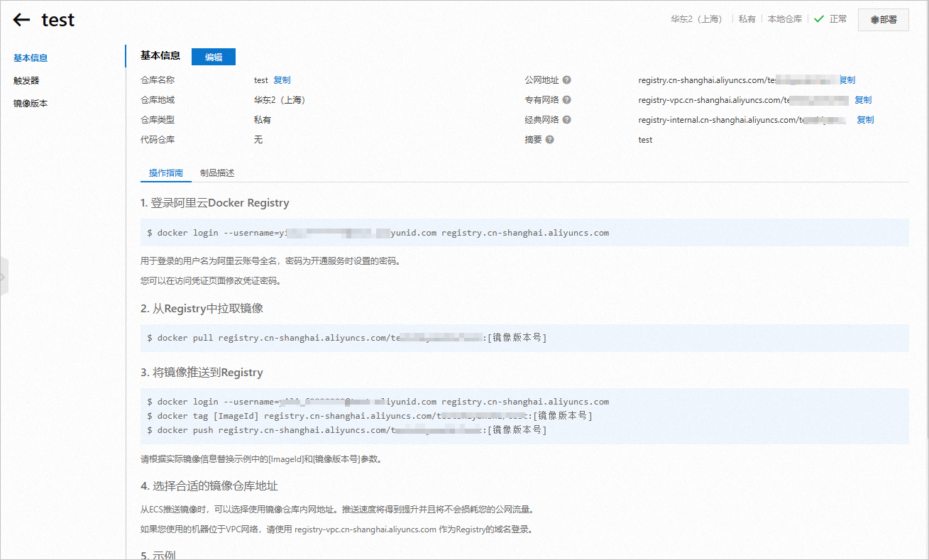Click the docker login command under section 1

[x=378, y=233]
